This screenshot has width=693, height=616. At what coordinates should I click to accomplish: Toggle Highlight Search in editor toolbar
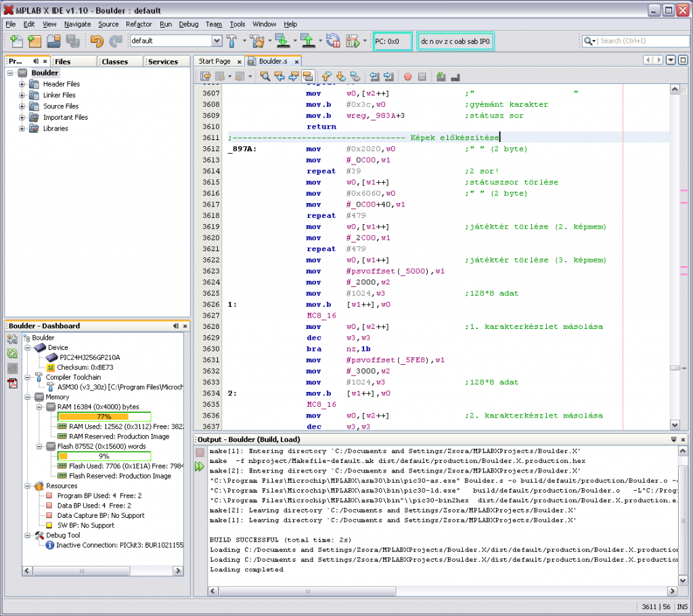click(x=308, y=76)
